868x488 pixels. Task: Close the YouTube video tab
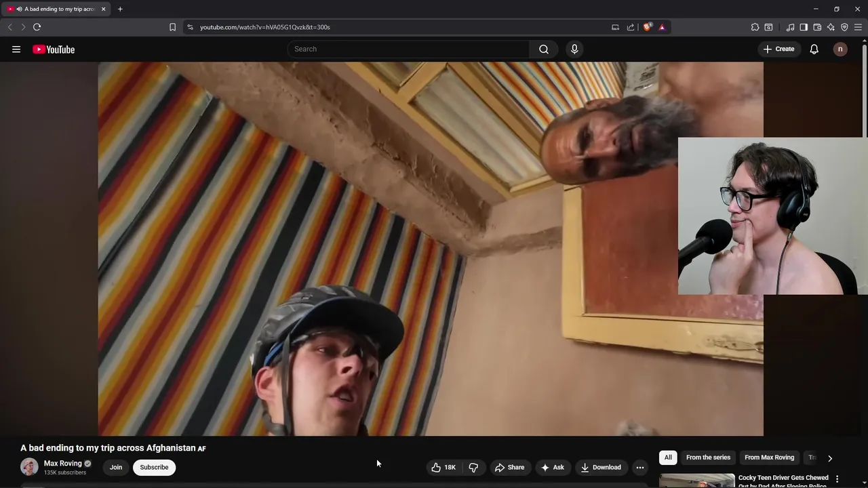coord(104,9)
